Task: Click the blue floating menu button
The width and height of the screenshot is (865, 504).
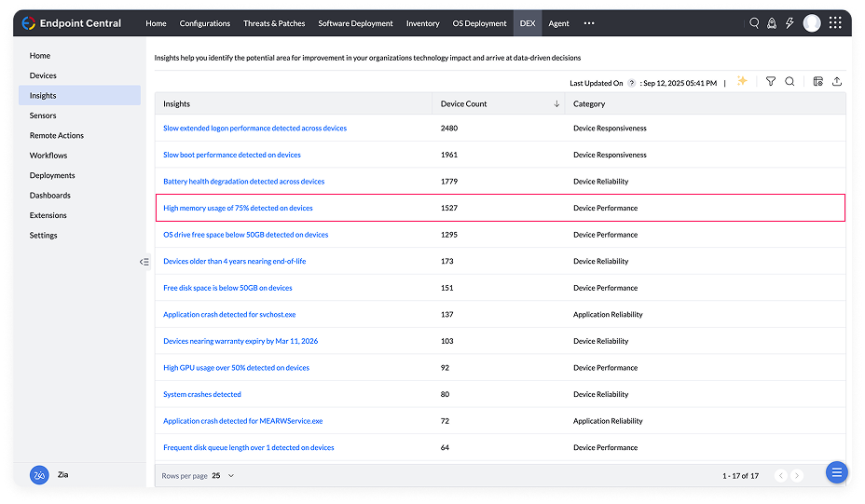Action: (836, 472)
